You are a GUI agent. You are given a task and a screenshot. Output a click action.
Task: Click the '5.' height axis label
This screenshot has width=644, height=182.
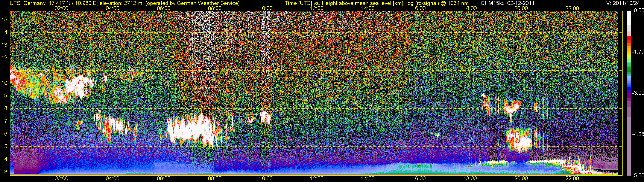[x=6, y=147]
